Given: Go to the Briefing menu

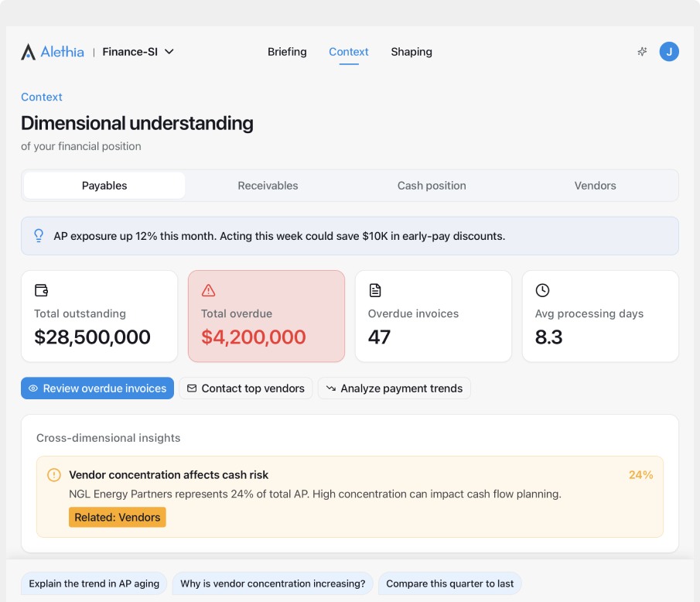Looking at the screenshot, I should [x=287, y=52].
